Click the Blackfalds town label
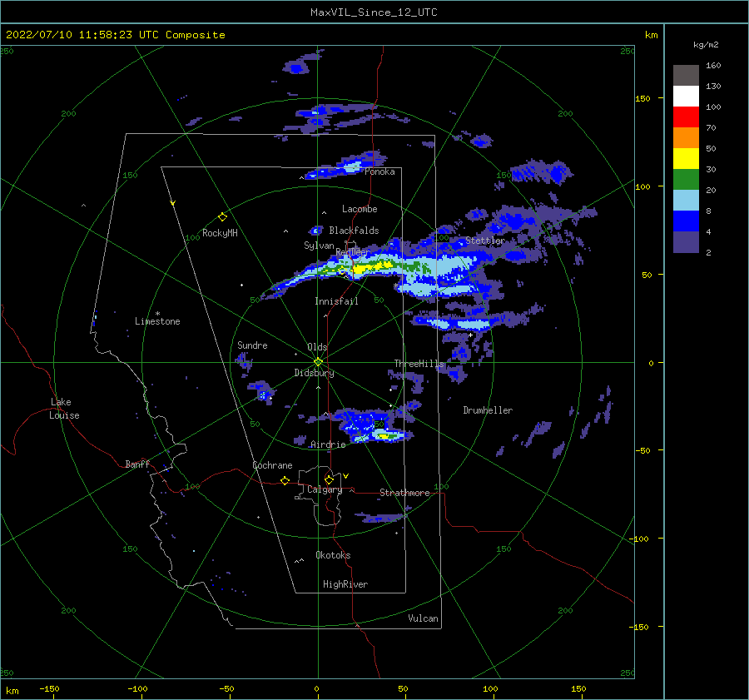This screenshot has width=749, height=700. (354, 231)
